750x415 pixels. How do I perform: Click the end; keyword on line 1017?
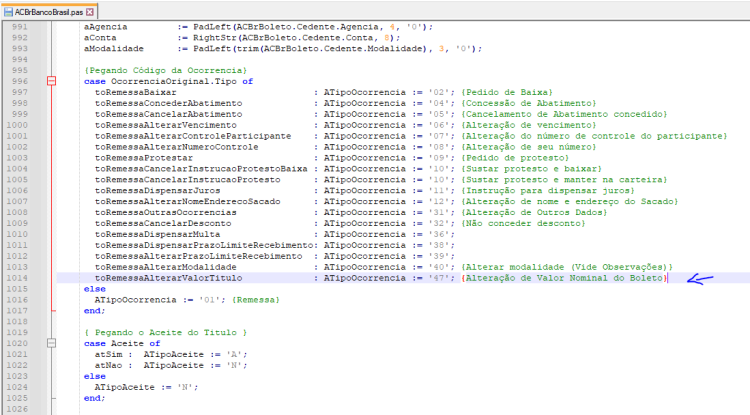pyautogui.click(x=95, y=311)
